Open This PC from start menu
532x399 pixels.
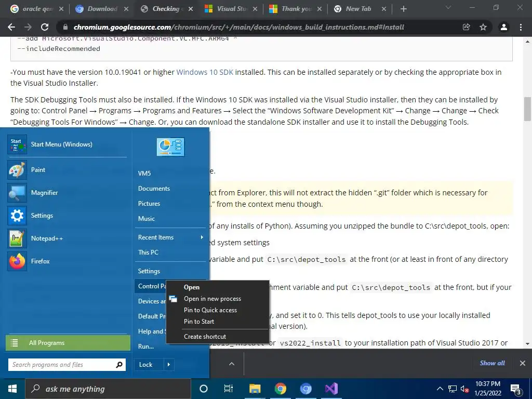(148, 252)
